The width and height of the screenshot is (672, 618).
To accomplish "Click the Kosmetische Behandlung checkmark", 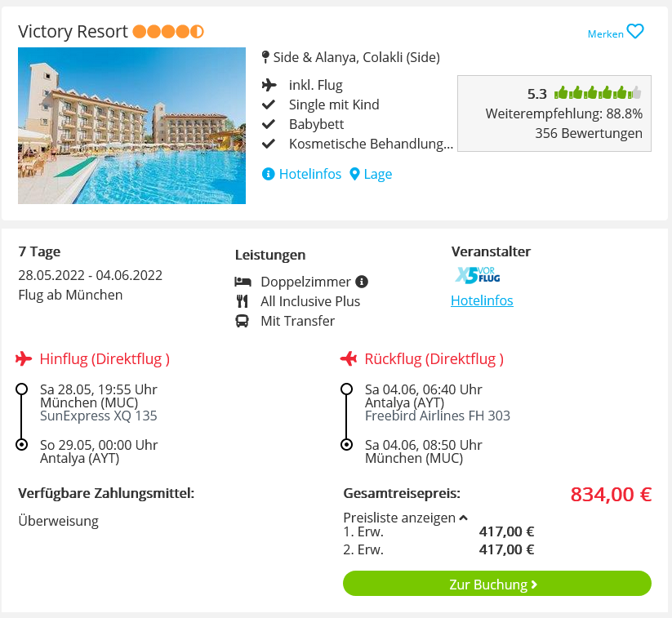I will click(269, 144).
